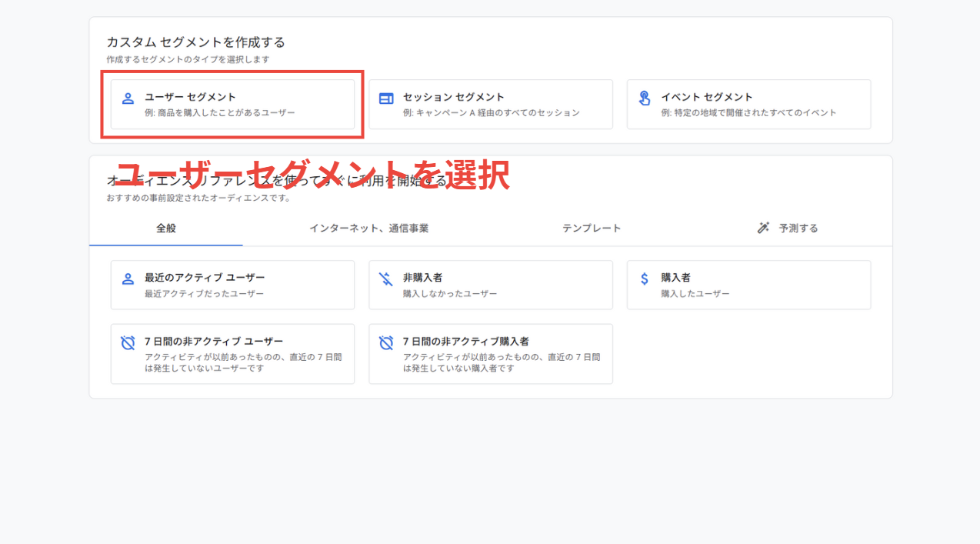Click the crossed-out dollar icon in 非購入者
The width and height of the screenshot is (980, 544).
click(386, 279)
